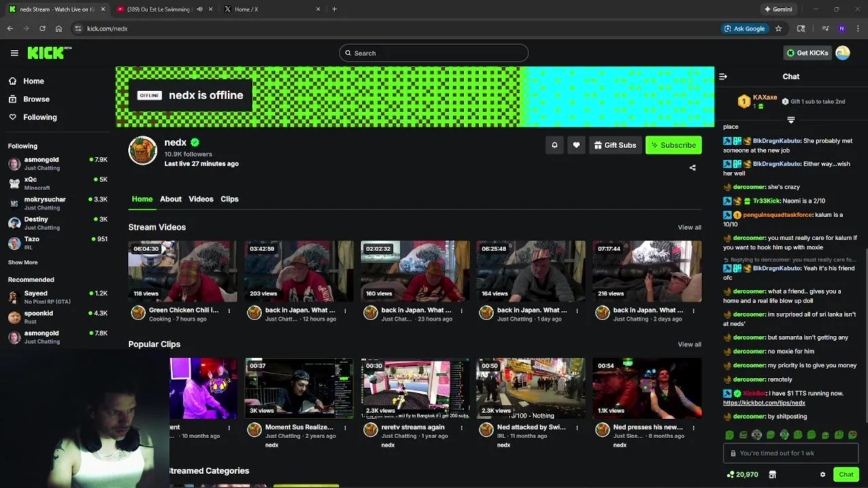Open options menu for 2 days ago video

click(x=693, y=311)
